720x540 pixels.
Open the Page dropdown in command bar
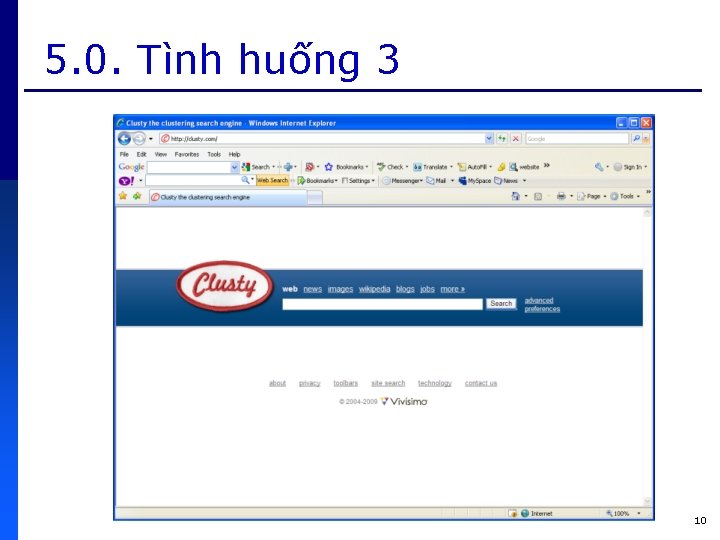coord(591,196)
